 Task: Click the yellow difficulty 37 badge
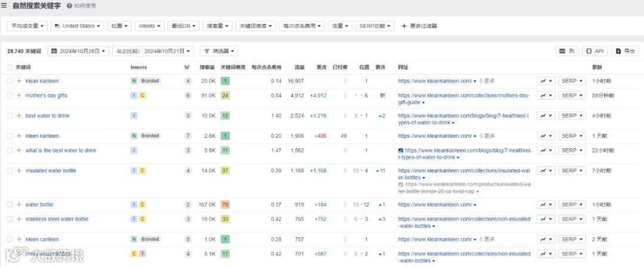point(225,170)
